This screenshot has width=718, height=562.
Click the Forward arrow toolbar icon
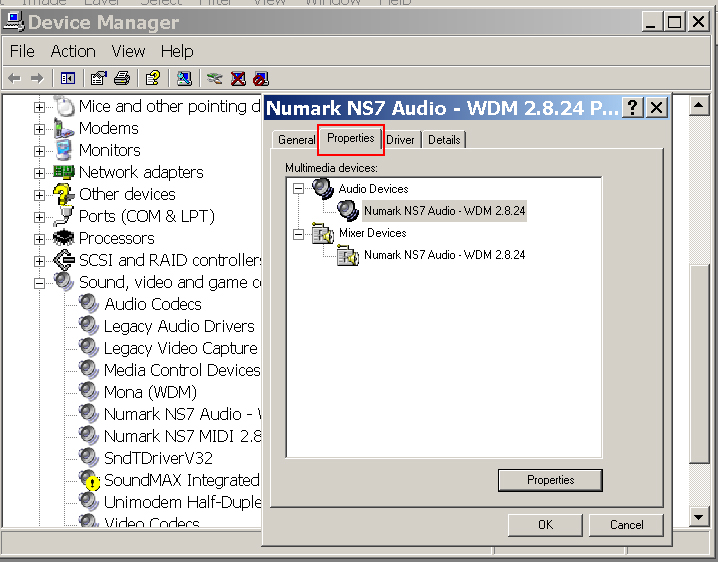[x=37, y=79]
